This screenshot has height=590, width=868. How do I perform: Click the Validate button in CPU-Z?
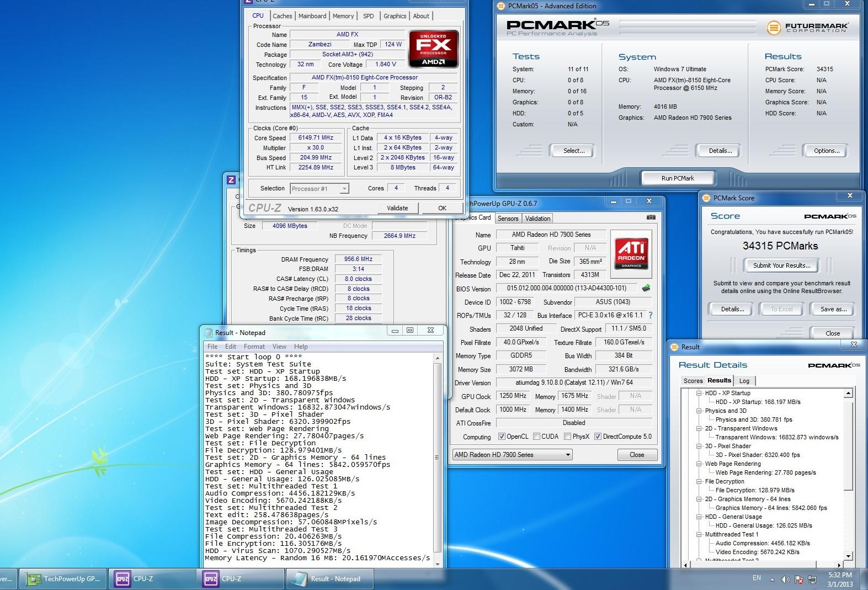[x=397, y=208]
